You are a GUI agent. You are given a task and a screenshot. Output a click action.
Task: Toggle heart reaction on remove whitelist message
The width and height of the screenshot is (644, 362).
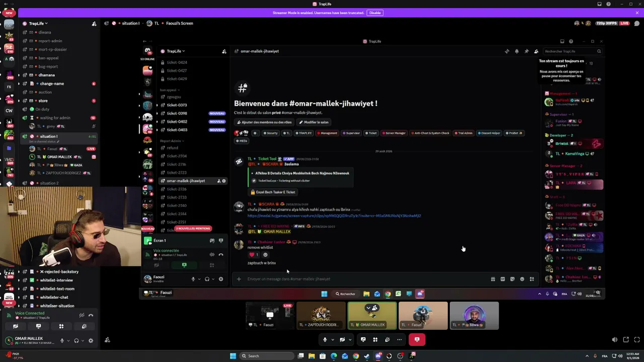pyautogui.click(x=254, y=254)
